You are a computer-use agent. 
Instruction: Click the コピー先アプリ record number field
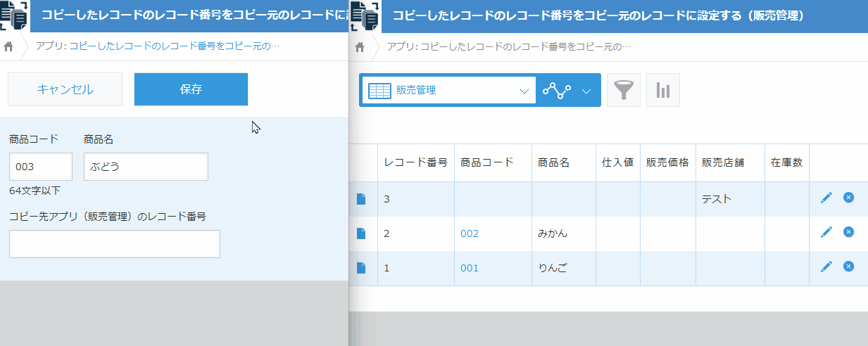tap(114, 244)
